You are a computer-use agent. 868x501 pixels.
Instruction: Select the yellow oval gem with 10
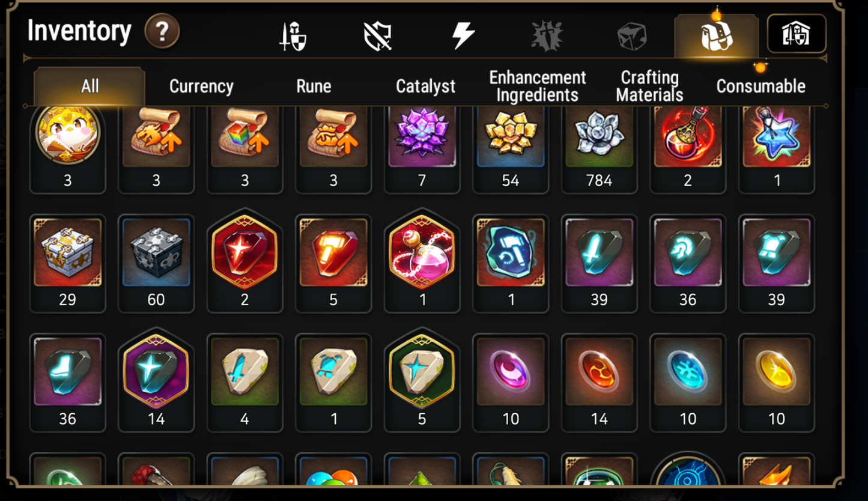pyautogui.click(x=777, y=383)
